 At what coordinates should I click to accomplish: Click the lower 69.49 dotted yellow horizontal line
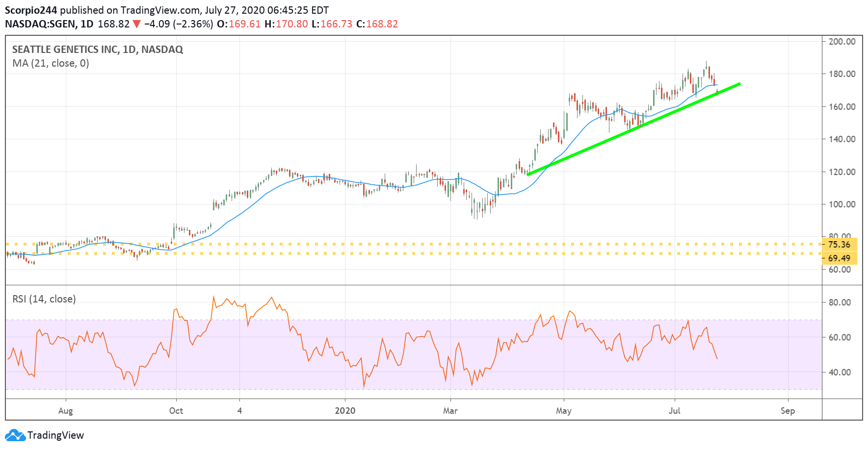click(414, 253)
